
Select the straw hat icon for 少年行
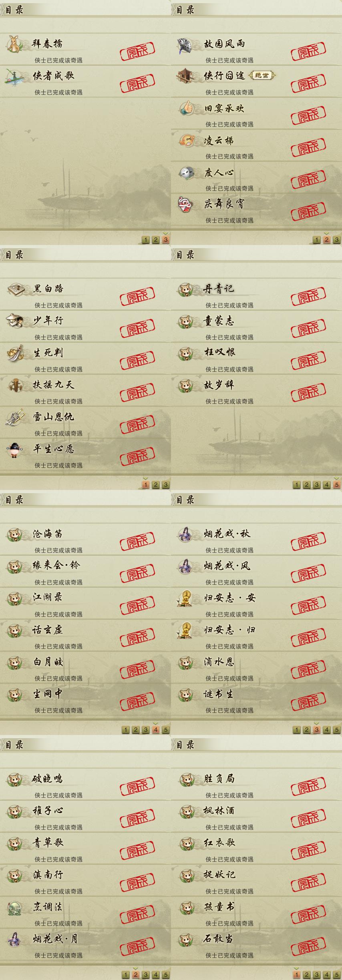15,321
